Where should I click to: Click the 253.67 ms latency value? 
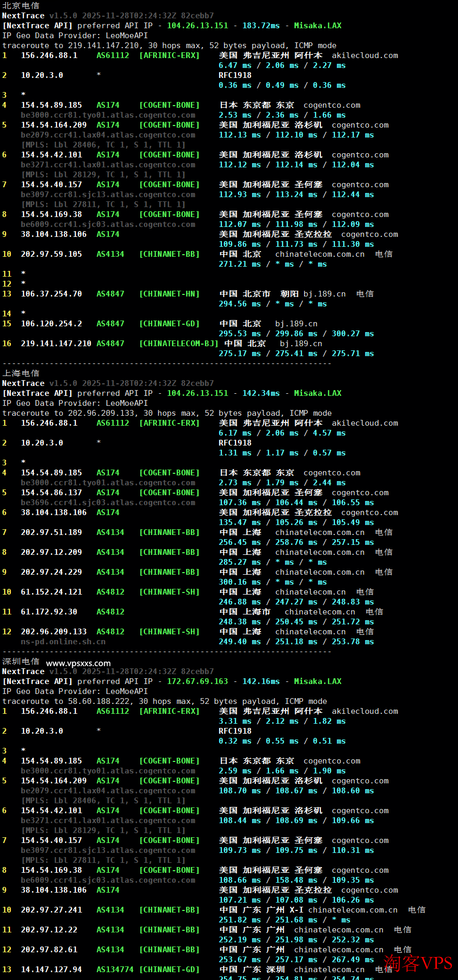(240, 960)
